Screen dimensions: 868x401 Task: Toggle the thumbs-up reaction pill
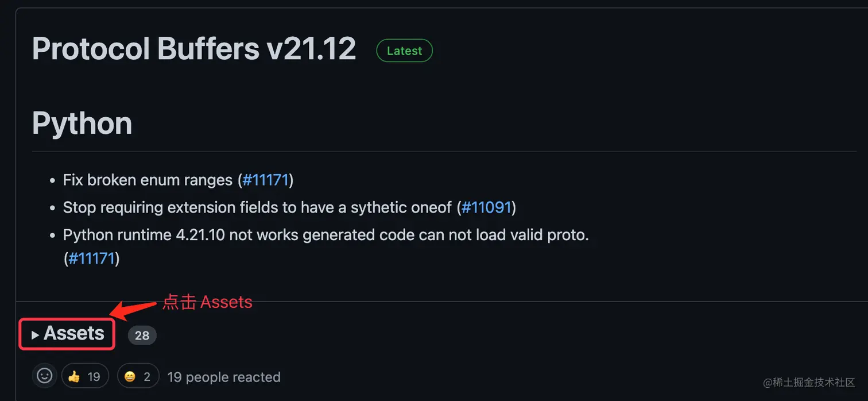point(85,376)
